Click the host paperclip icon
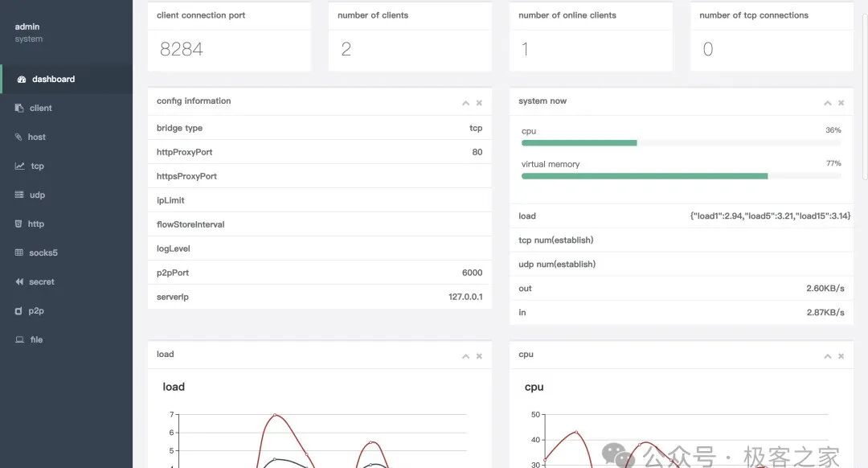This screenshot has height=468, width=868. click(18, 137)
